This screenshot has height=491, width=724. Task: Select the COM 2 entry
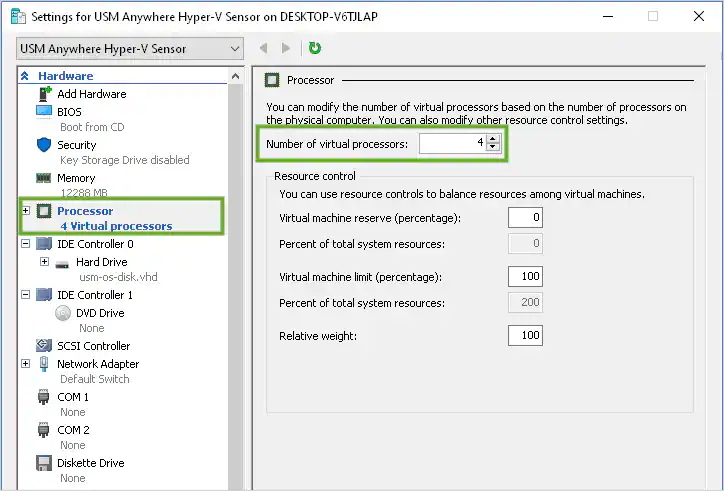(x=73, y=430)
